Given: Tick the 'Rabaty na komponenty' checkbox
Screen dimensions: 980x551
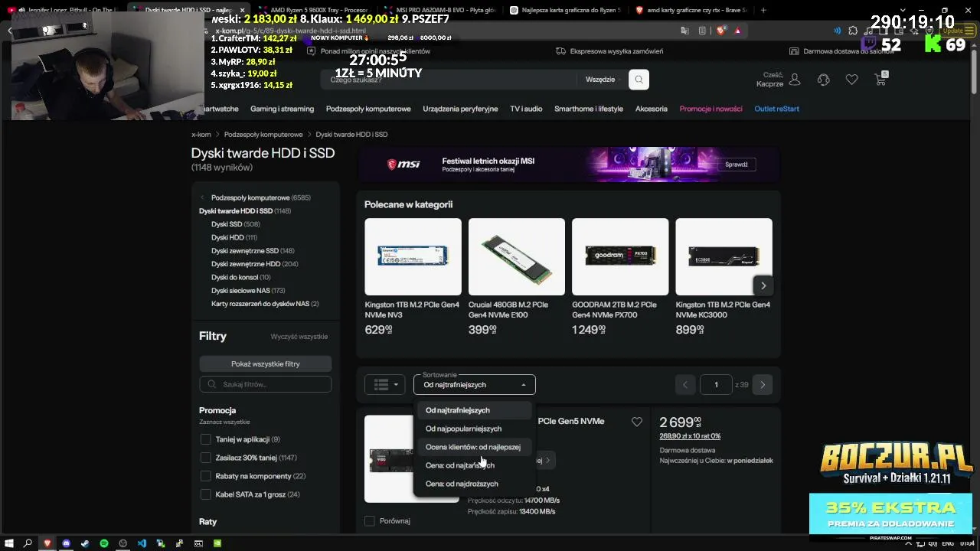Looking at the screenshot, I should 205,476.
